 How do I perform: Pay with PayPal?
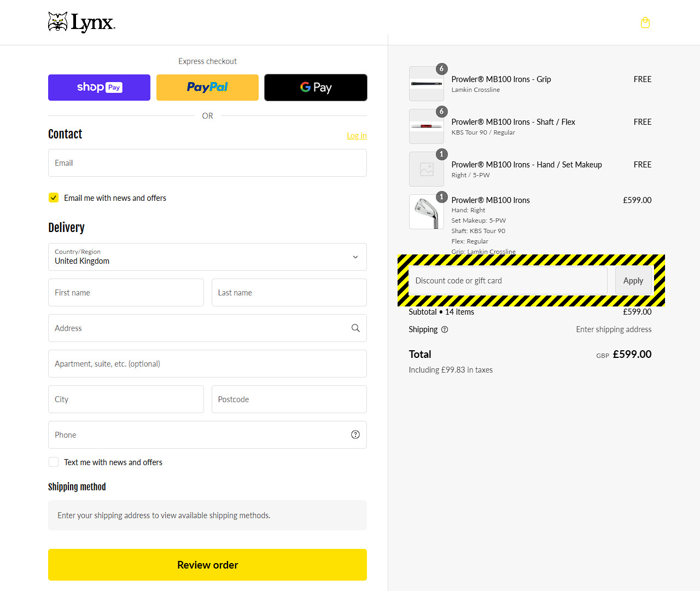click(207, 88)
